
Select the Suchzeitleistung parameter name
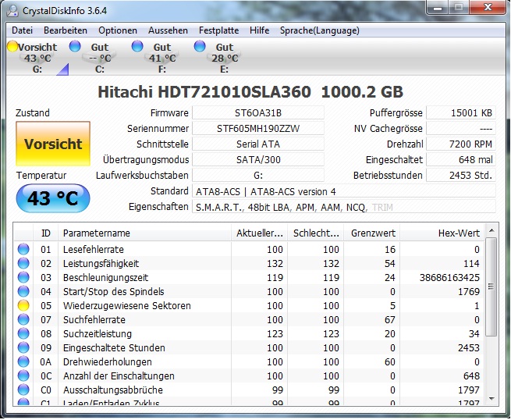pos(98,333)
